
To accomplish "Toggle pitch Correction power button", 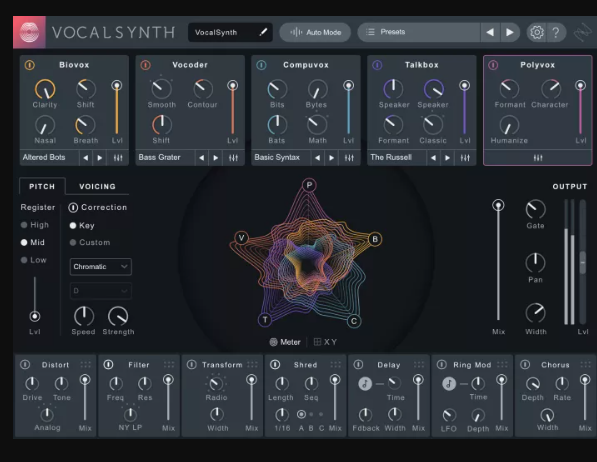I will tap(73, 208).
